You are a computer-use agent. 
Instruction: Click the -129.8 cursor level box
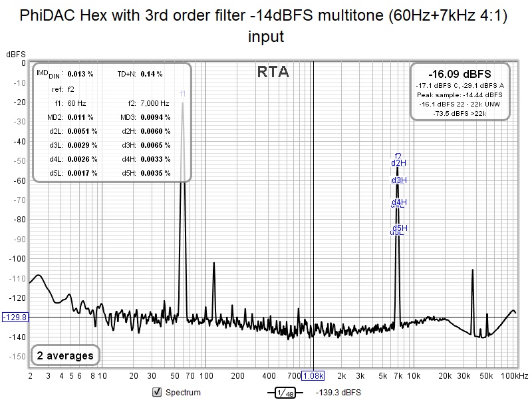point(15,317)
